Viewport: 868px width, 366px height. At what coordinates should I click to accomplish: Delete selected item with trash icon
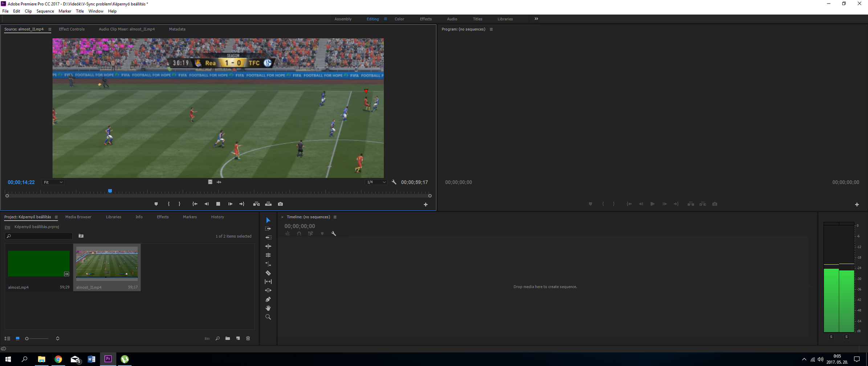pos(248,338)
